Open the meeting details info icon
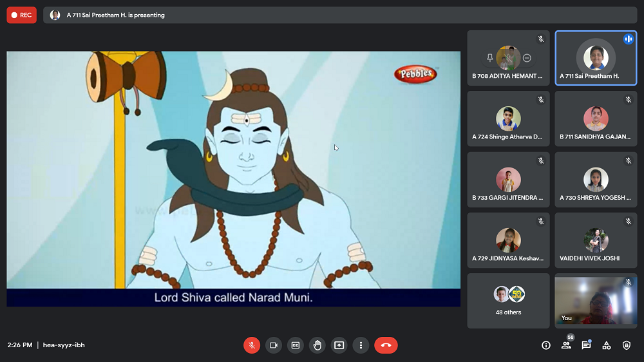Image resolution: width=644 pixels, height=362 pixels. [x=546, y=345]
